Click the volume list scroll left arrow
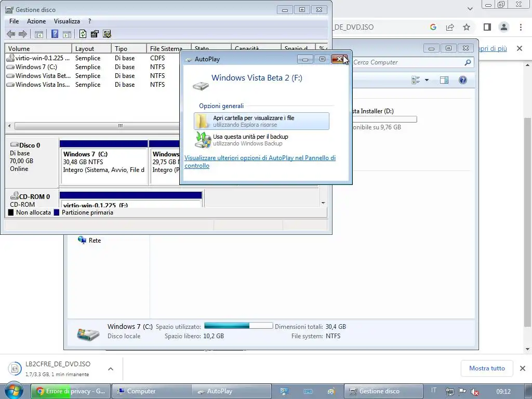The width and height of the screenshot is (532, 399). [x=9, y=126]
